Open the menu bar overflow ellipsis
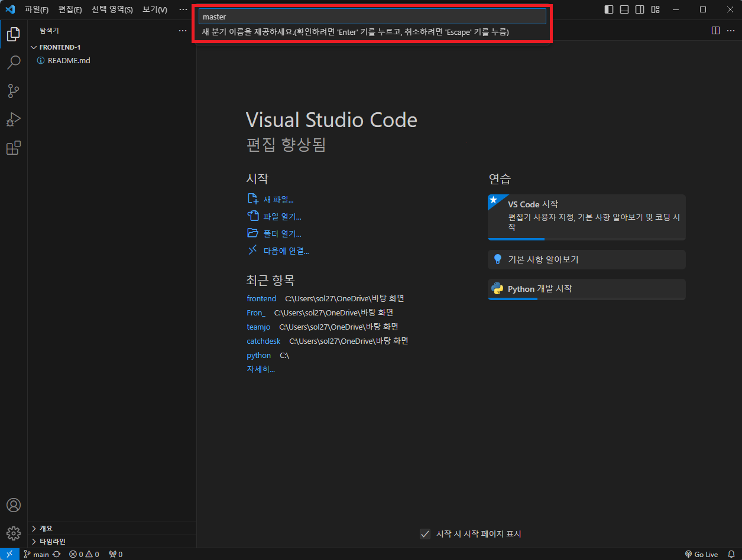 pyautogui.click(x=183, y=9)
